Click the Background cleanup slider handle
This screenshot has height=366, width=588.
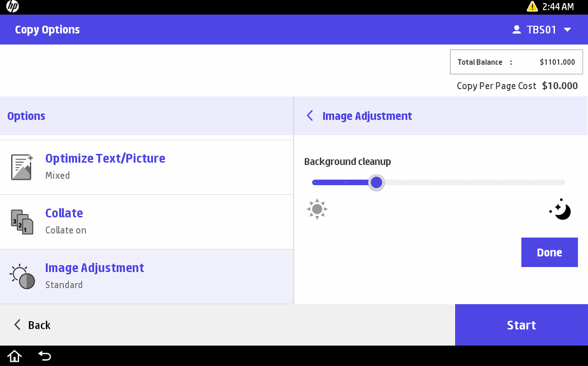(376, 182)
